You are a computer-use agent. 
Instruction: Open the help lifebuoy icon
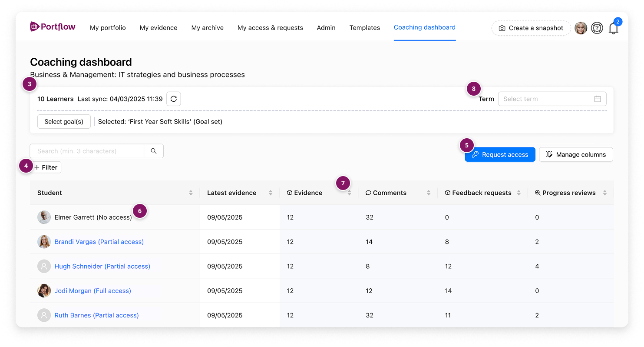coord(597,28)
